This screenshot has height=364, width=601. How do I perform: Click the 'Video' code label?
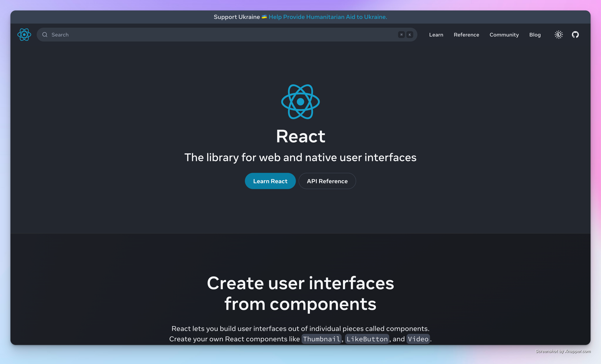[x=418, y=339]
